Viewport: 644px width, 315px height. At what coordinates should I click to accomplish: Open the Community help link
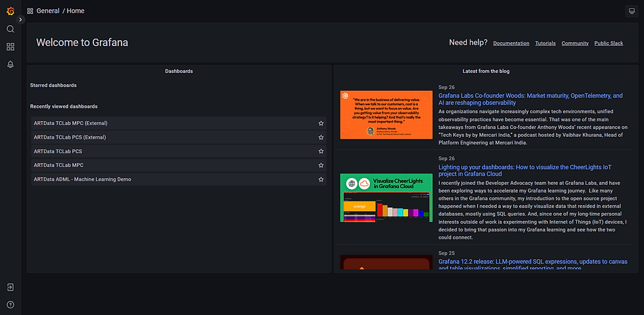click(575, 43)
